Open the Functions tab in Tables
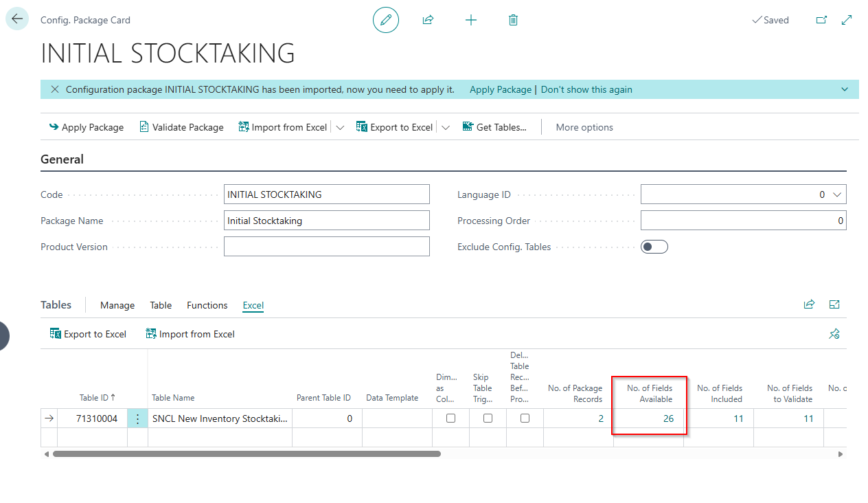 point(207,305)
